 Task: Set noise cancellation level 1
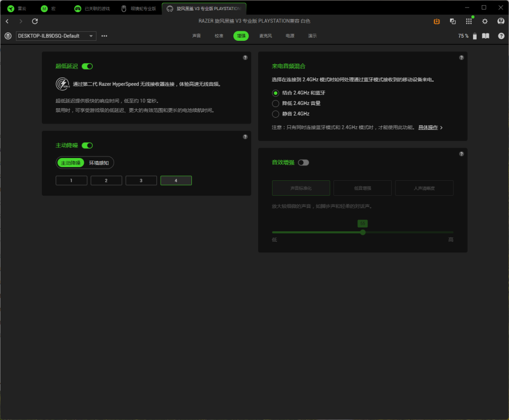click(72, 180)
